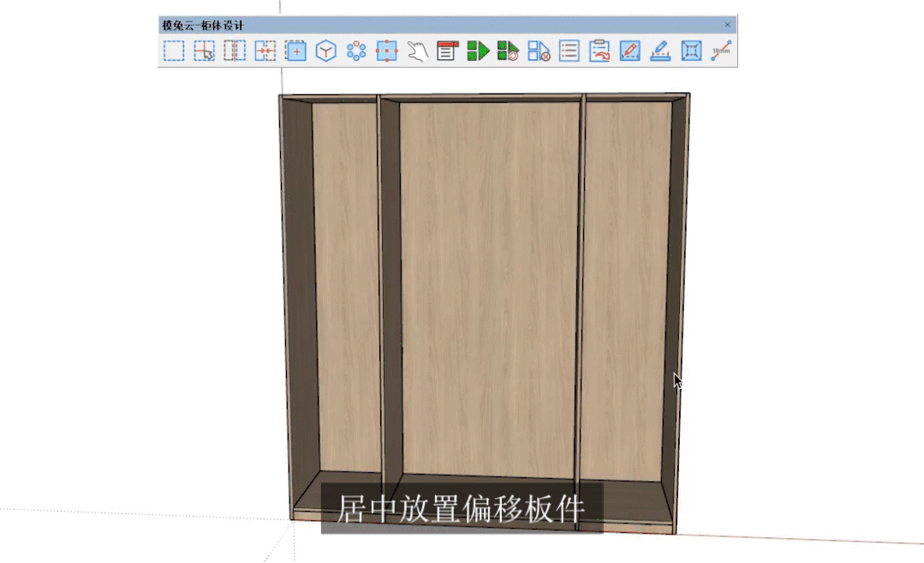
Task: Click the clipboard with red arrow icon
Action: pos(599,51)
